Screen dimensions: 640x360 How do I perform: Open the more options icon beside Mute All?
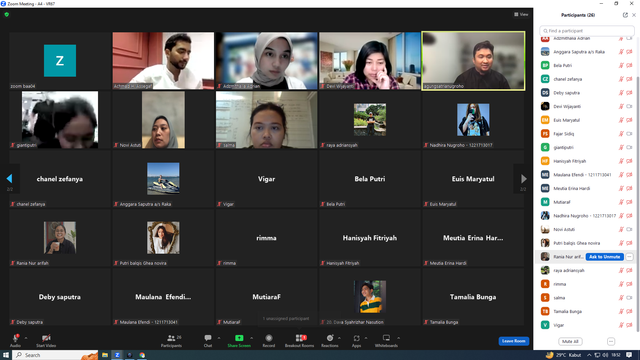tap(611, 341)
